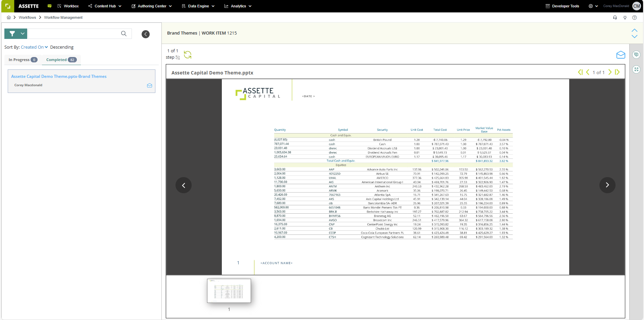Click the refresh step icon near 1 of 1

(188, 54)
